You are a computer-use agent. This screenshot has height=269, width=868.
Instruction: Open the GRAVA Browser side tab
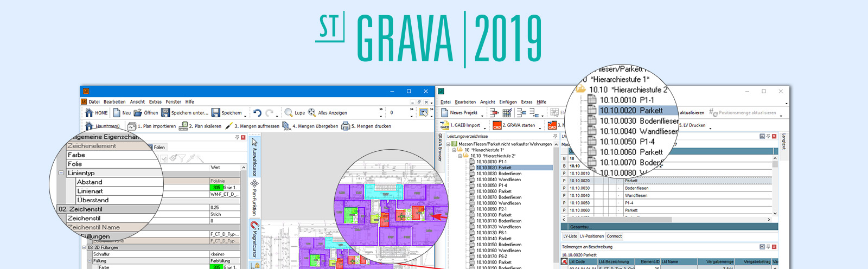(440, 148)
